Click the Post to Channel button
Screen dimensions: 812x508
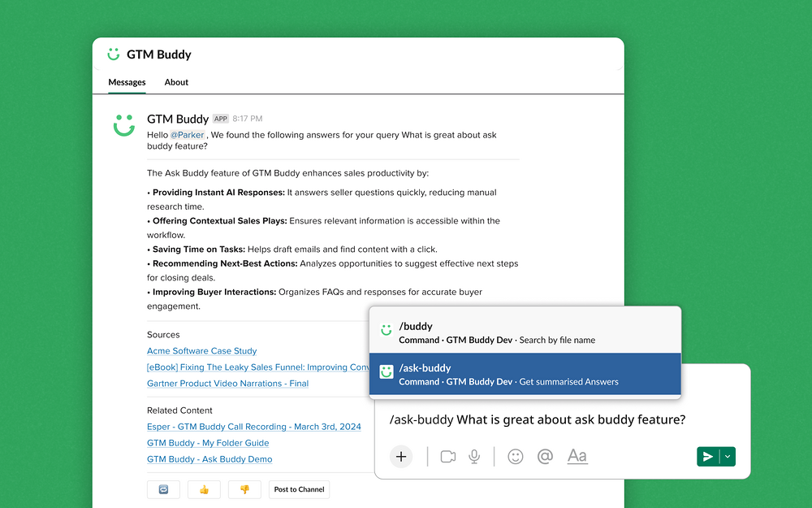point(300,489)
